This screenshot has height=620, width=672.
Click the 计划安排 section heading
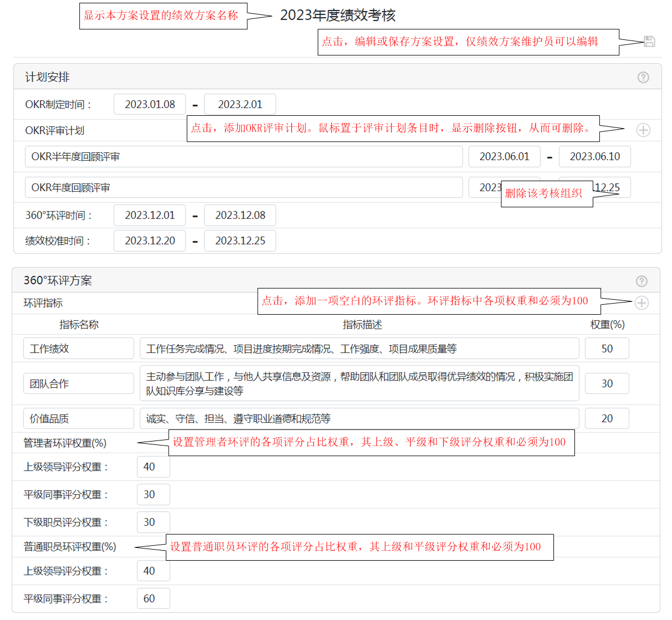click(x=47, y=77)
